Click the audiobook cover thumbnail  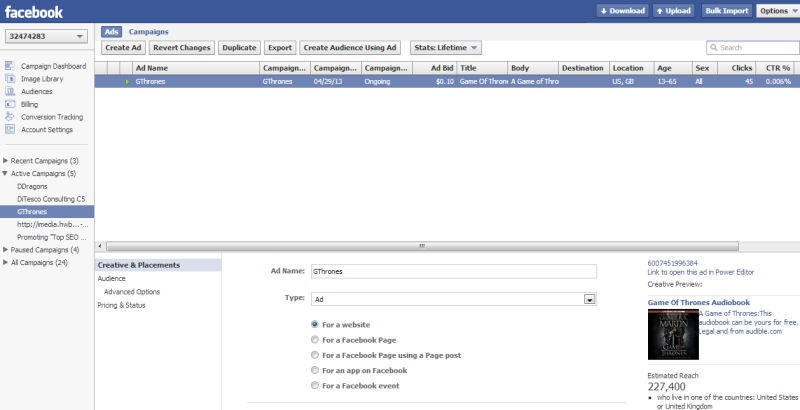coord(673,335)
